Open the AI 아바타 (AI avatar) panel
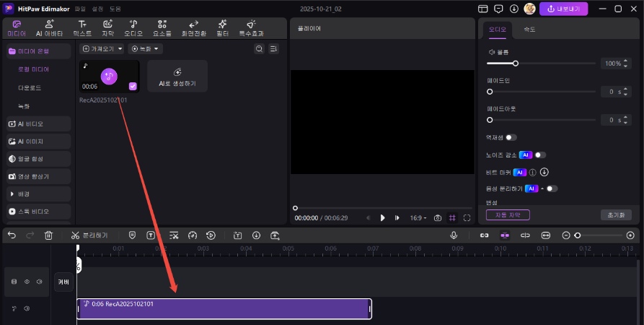 (48, 28)
